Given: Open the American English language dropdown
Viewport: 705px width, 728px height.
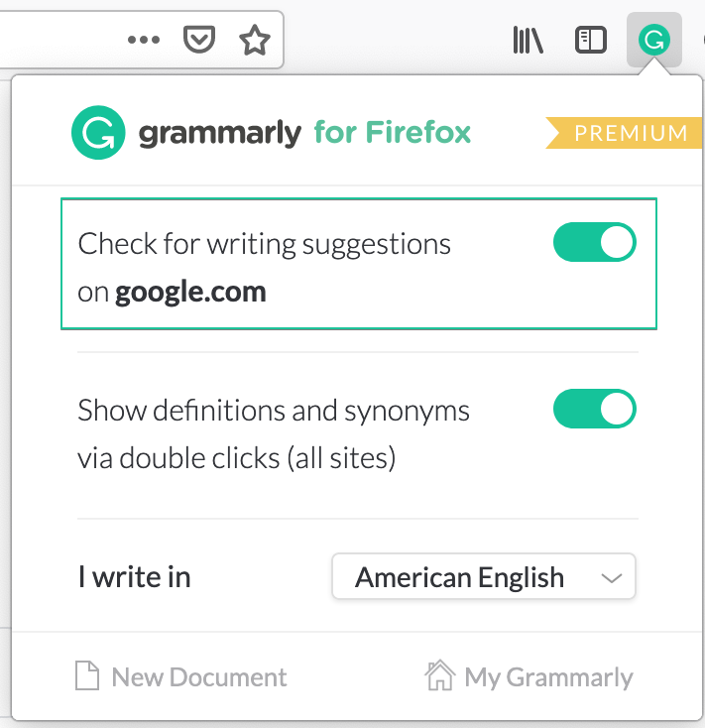Looking at the screenshot, I should pos(483,577).
